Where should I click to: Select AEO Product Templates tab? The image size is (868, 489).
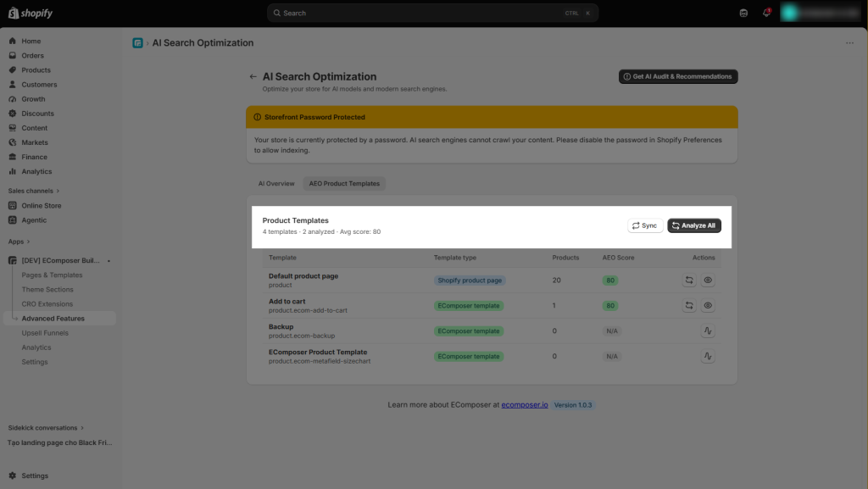point(344,184)
